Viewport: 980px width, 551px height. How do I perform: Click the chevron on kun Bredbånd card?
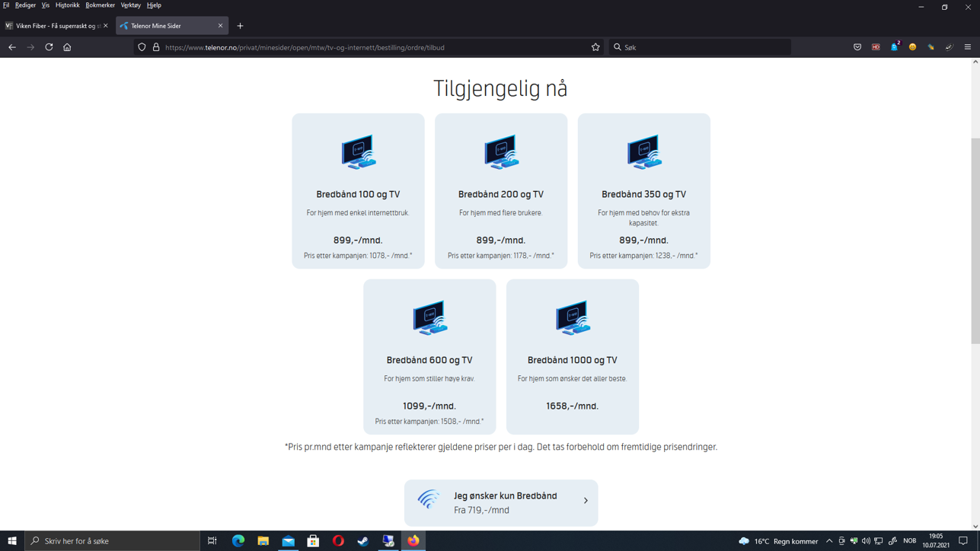tap(586, 501)
